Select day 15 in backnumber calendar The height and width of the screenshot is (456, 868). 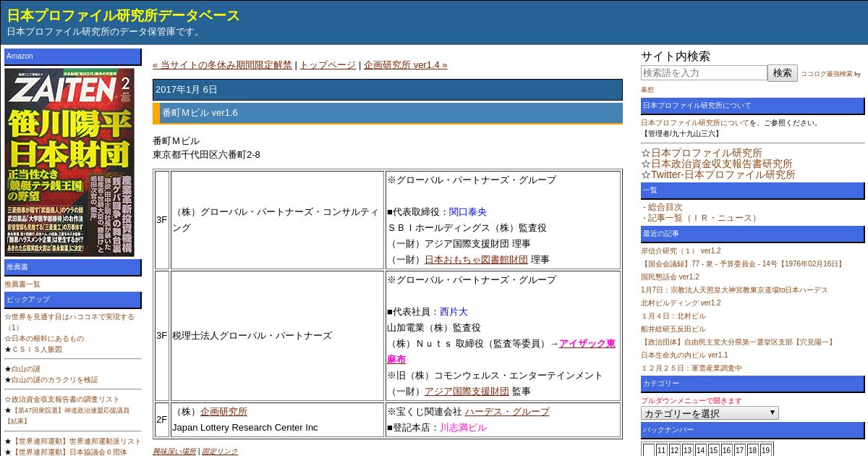(x=714, y=450)
